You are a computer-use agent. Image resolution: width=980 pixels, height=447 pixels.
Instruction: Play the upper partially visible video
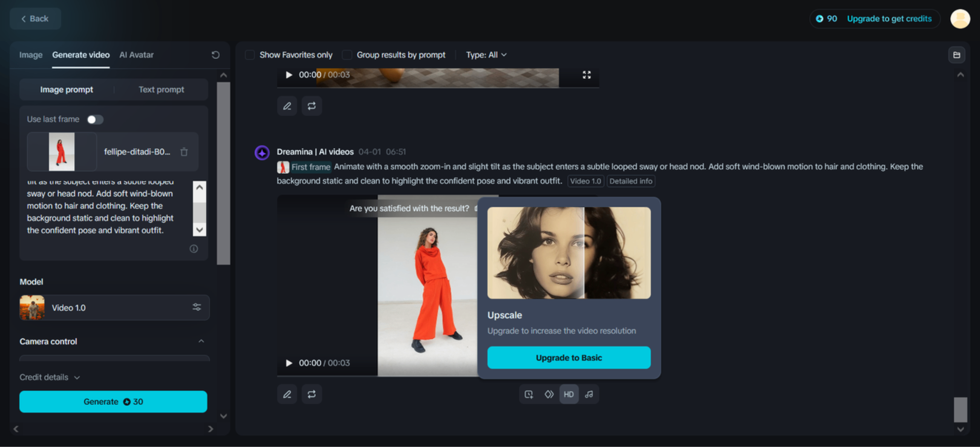click(x=289, y=75)
